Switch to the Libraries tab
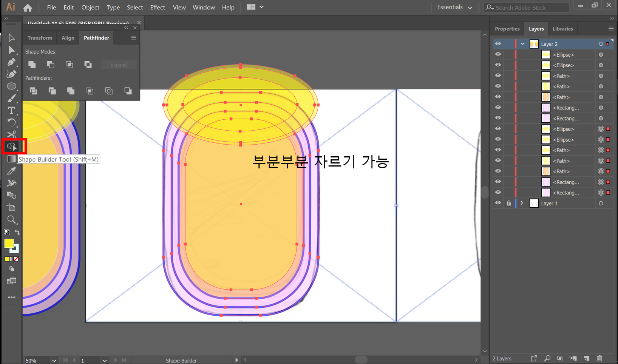The image size is (618, 364). pyautogui.click(x=563, y=29)
